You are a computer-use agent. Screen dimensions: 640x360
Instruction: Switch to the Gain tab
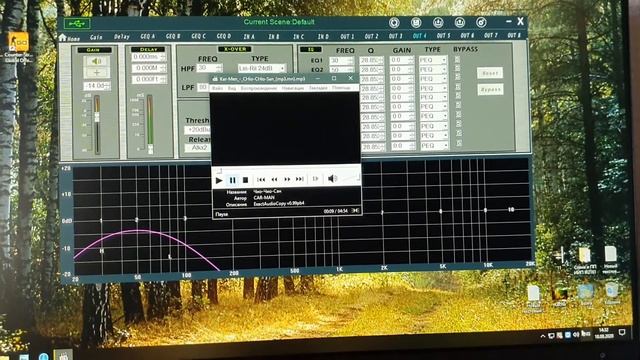tap(96, 38)
